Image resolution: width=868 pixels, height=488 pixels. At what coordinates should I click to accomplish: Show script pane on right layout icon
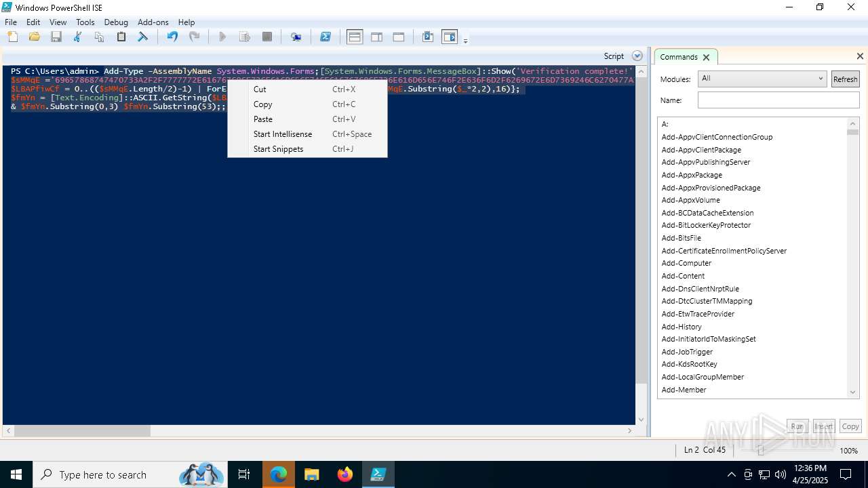coord(376,37)
